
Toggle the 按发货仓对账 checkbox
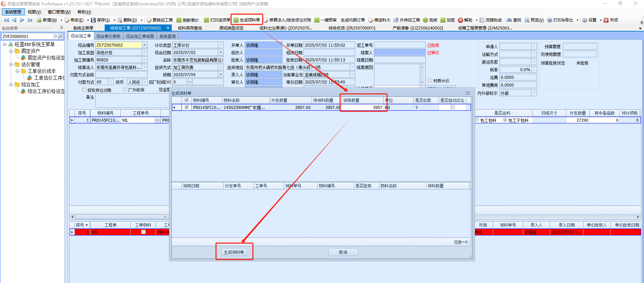click(84, 90)
